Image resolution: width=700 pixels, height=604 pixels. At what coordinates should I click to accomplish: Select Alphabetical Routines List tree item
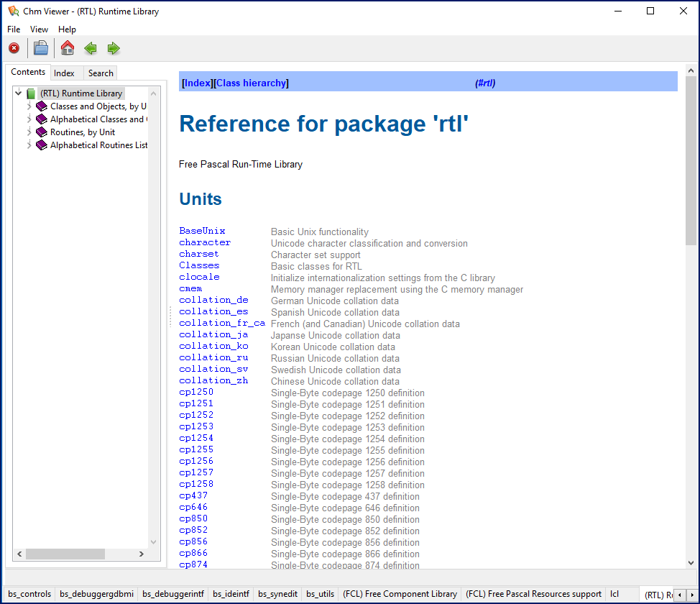pyautogui.click(x=98, y=145)
